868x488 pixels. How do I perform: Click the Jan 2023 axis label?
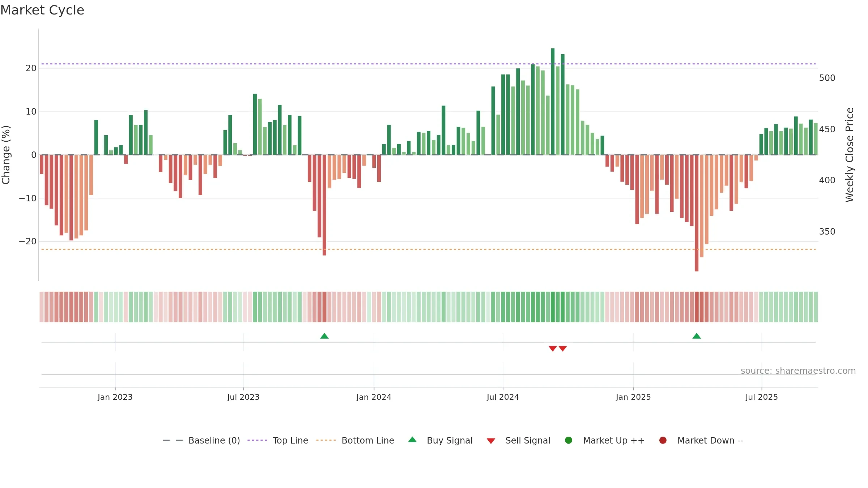pos(115,397)
